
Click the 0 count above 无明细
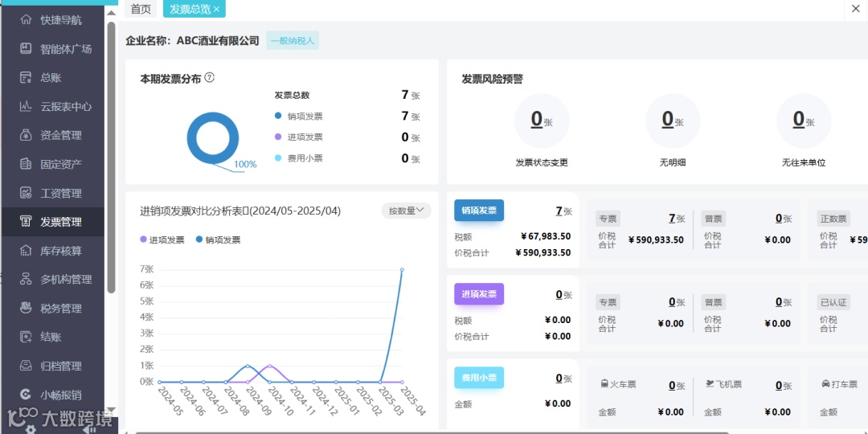click(668, 118)
